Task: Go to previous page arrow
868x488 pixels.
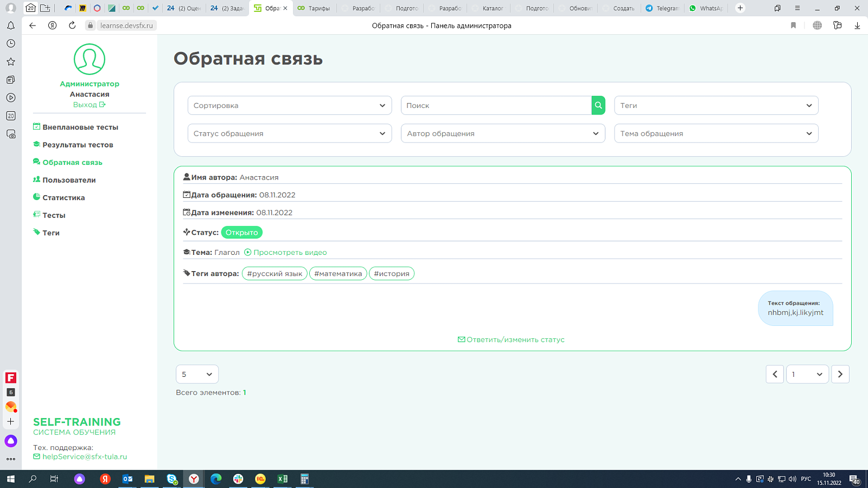Action: (775, 374)
